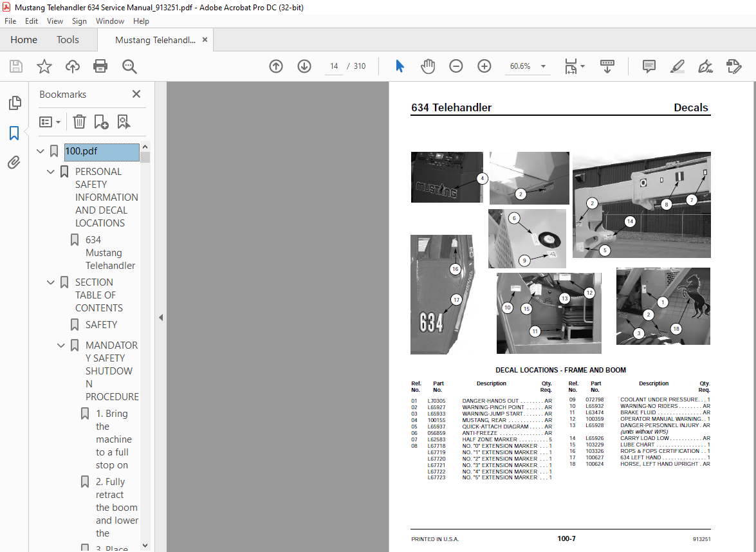Open PERSONAL SAFETY INFORMATION bookmark text
Screen dimensions: 756x552
click(107, 197)
